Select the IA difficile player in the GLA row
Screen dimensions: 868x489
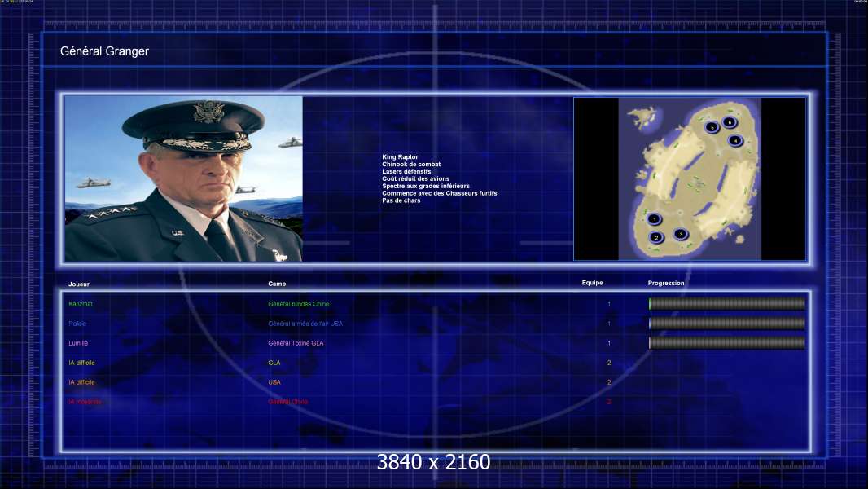[x=82, y=363]
